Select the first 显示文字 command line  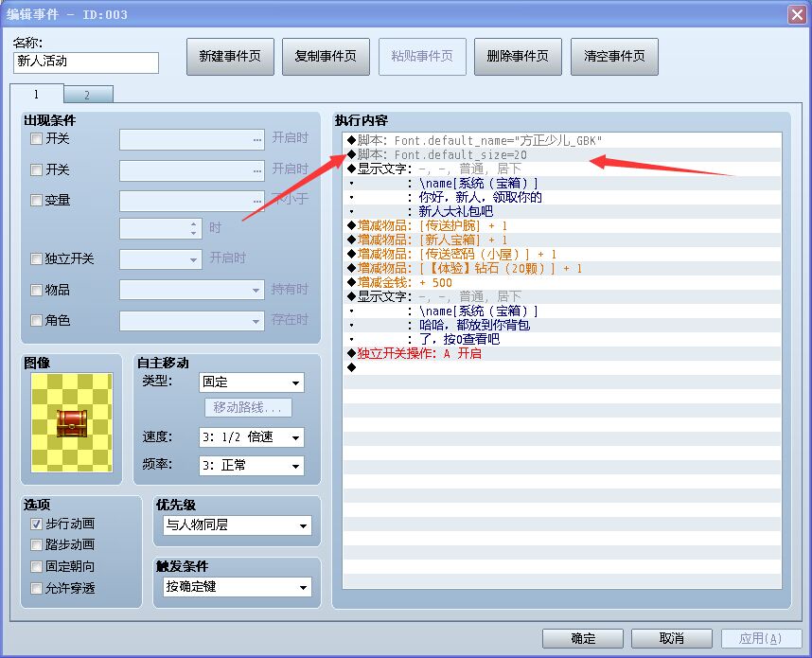562,169
